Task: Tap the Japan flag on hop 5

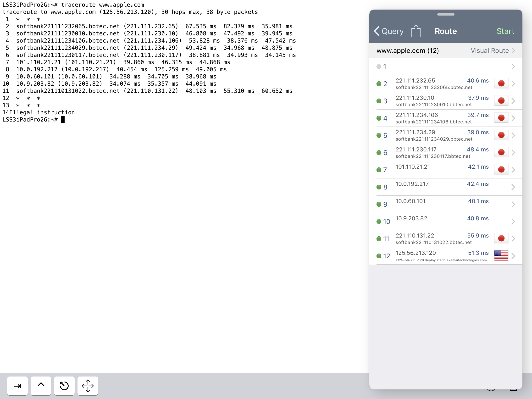Action: click(501, 135)
